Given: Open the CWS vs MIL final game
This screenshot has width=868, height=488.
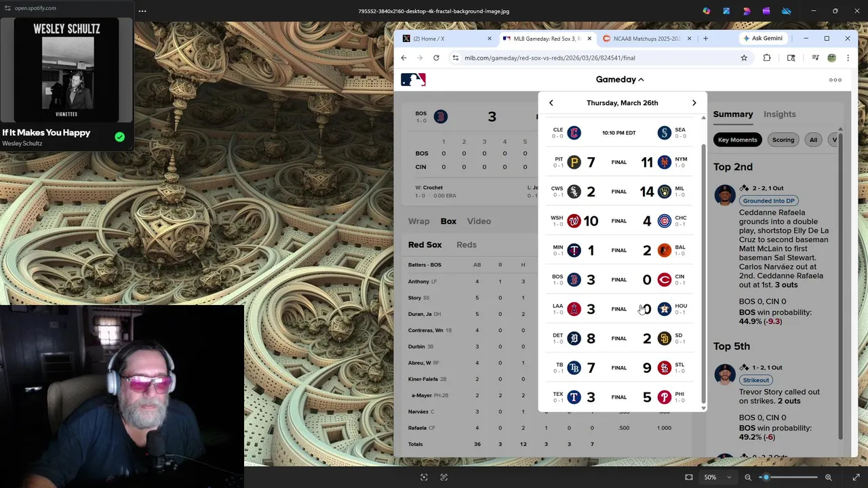Looking at the screenshot, I should click(619, 191).
